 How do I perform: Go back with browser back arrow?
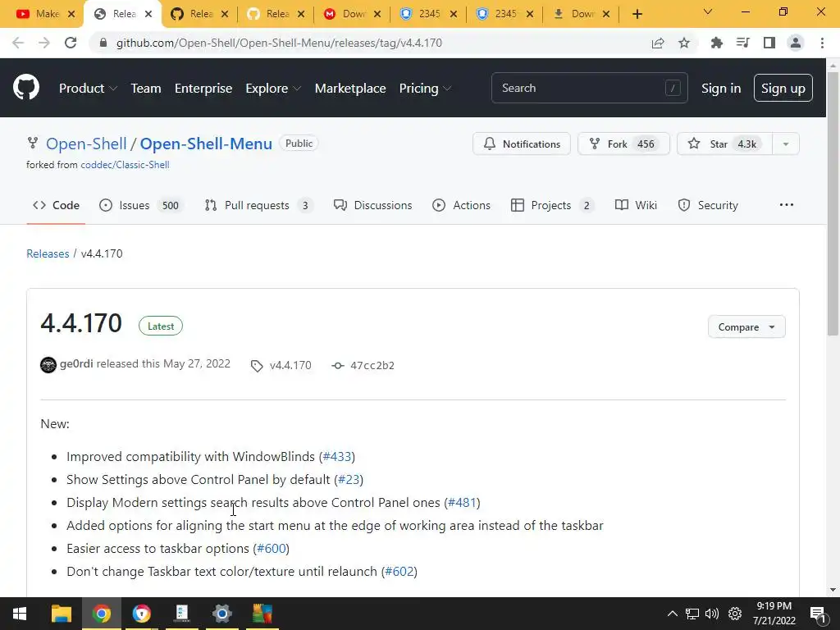pyautogui.click(x=18, y=43)
